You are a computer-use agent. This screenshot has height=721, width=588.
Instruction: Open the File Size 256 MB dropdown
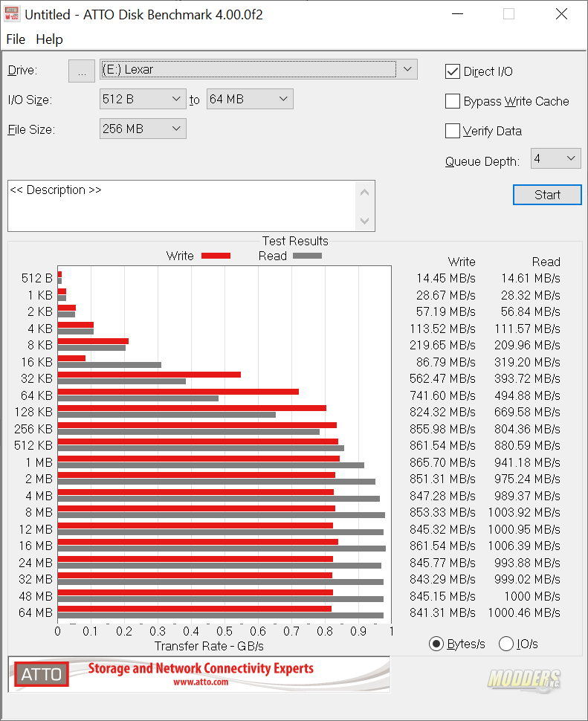click(x=143, y=129)
